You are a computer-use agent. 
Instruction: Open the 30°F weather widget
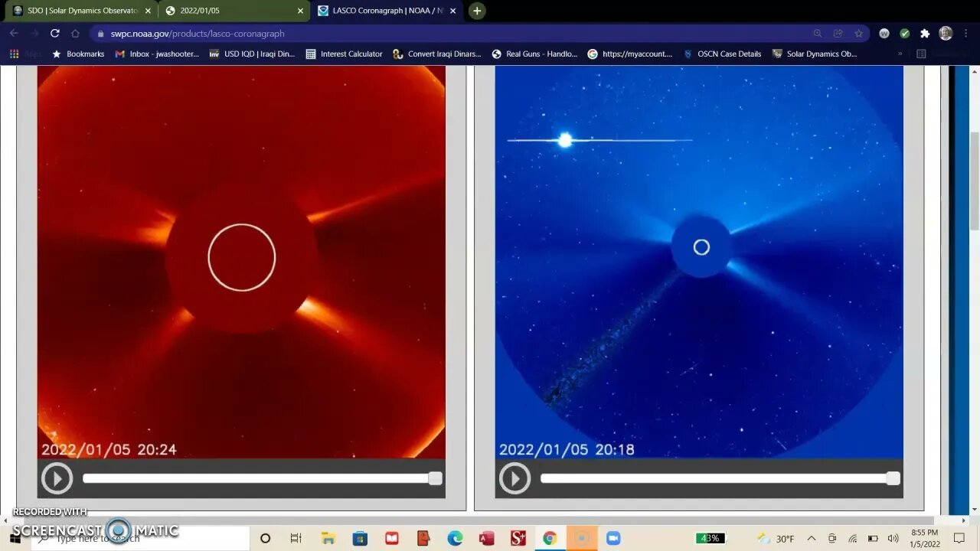click(x=775, y=538)
